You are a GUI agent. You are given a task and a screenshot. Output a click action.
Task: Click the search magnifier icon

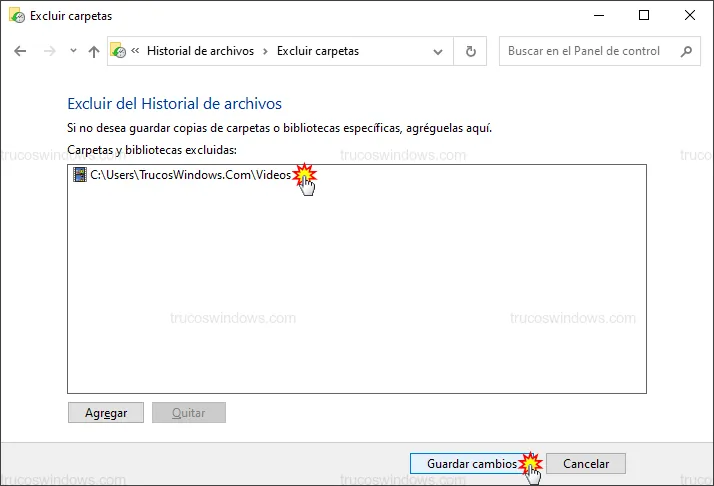(x=685, y=51)
